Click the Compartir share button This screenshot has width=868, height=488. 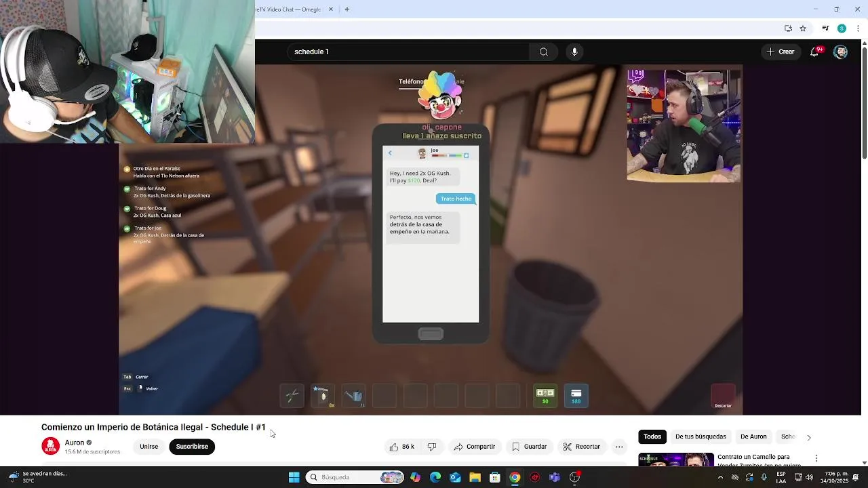click(475, 447)
